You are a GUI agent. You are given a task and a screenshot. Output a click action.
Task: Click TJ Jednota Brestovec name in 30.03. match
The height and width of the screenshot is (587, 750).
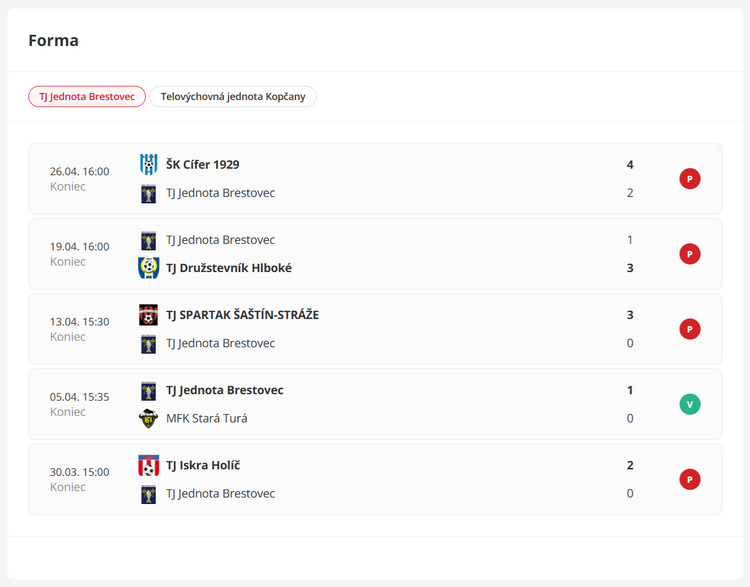[x=221, y=493]
